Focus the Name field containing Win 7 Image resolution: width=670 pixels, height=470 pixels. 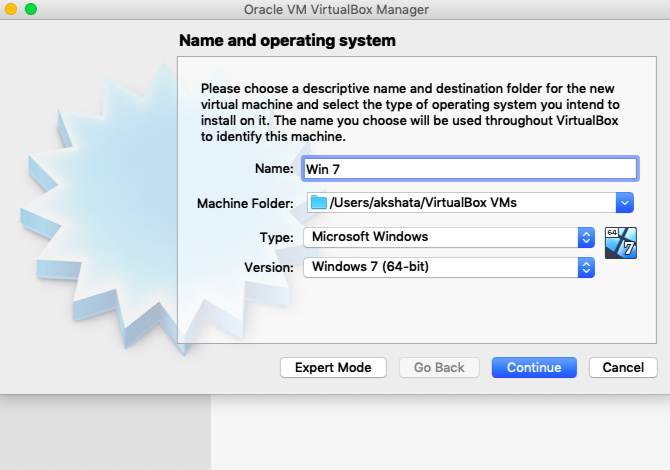[x=468, y=169]
